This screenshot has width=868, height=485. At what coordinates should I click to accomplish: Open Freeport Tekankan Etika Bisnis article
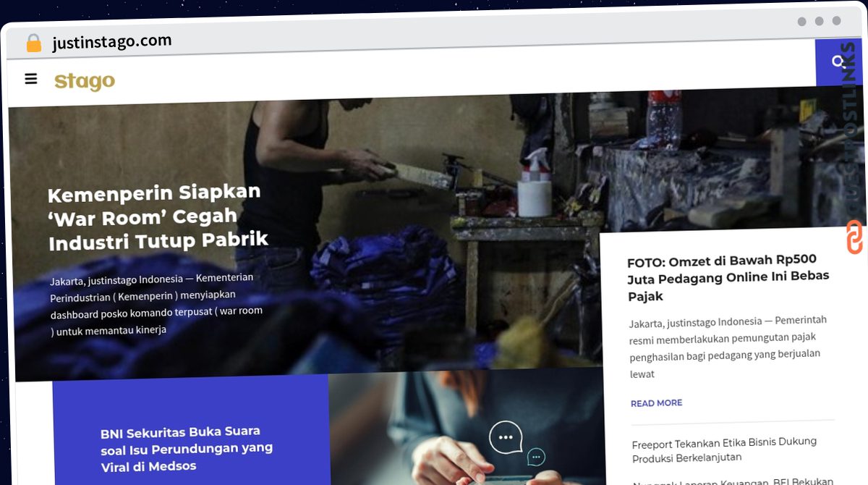724,450
